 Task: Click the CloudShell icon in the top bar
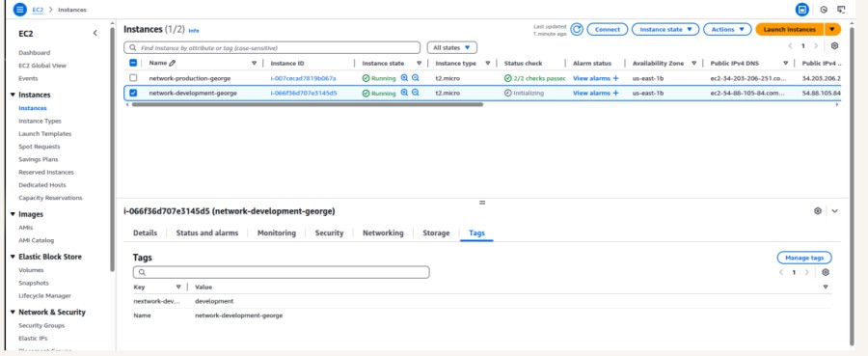841,10
